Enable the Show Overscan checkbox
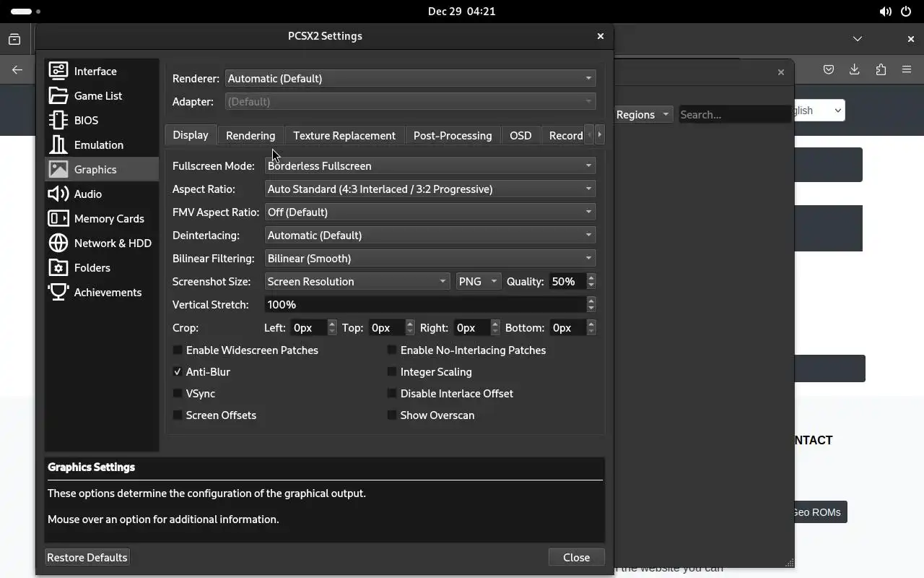 pyautogui.click(x=392, y=415)
